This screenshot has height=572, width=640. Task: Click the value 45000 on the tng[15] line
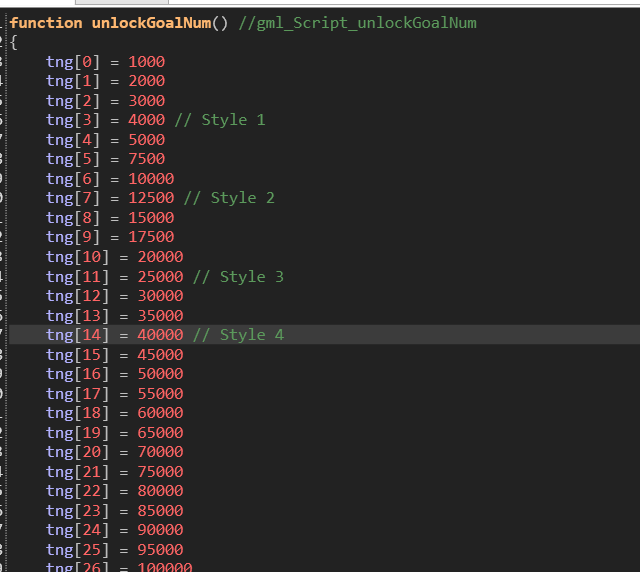tap(160, 355)
